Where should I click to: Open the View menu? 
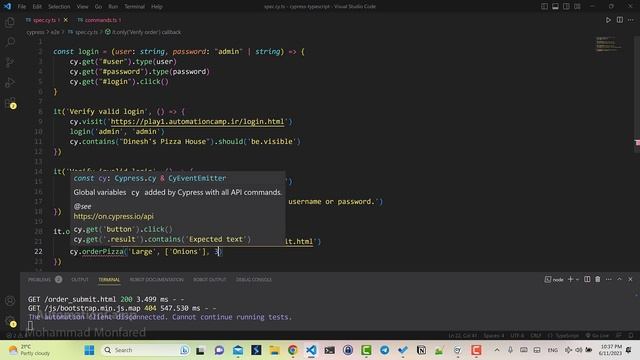pyautogui.click(x=82, y=7)
